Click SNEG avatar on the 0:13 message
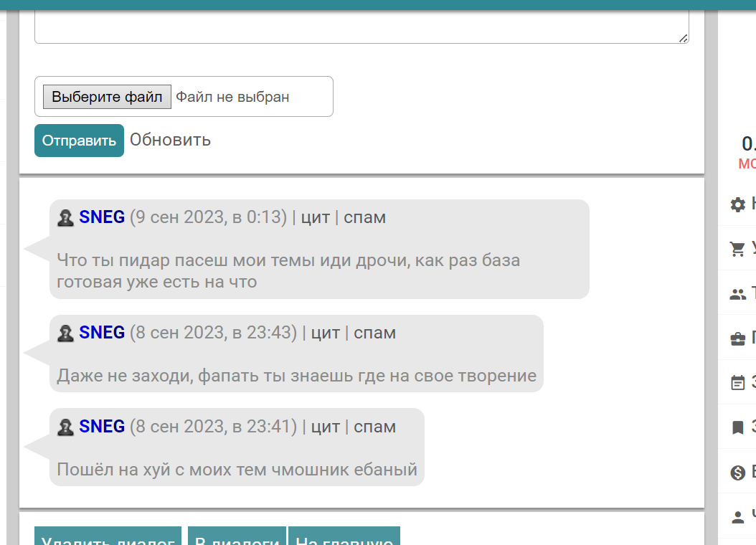 click(65, 218)
